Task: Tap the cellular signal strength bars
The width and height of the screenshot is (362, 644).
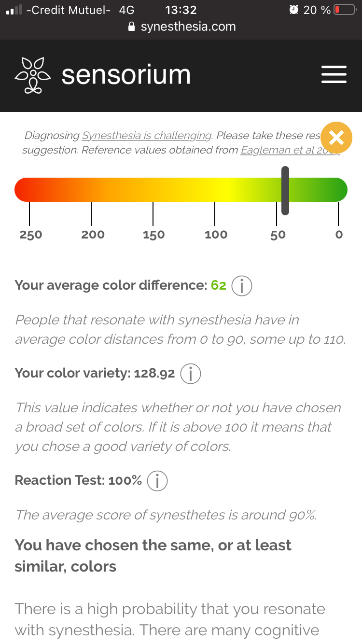Action: point(14,10)
